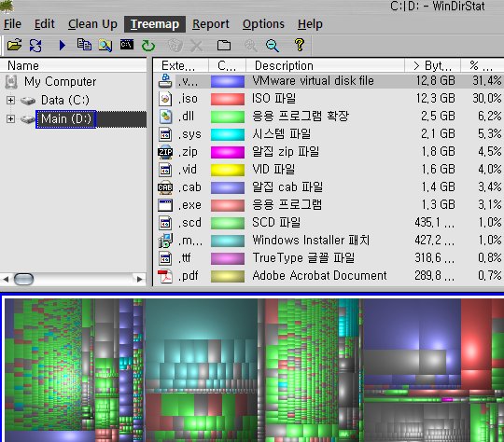The height and width of the screenshot is (442, 504).
Task: Click the magenta .zip color swatch
Action: [x=228, y=152]
